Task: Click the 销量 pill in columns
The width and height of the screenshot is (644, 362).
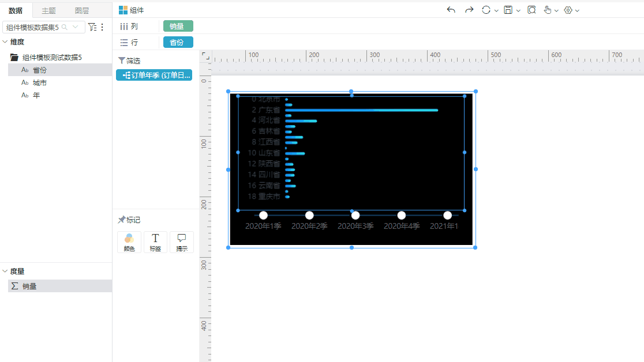Action: [x=178, y=27]
